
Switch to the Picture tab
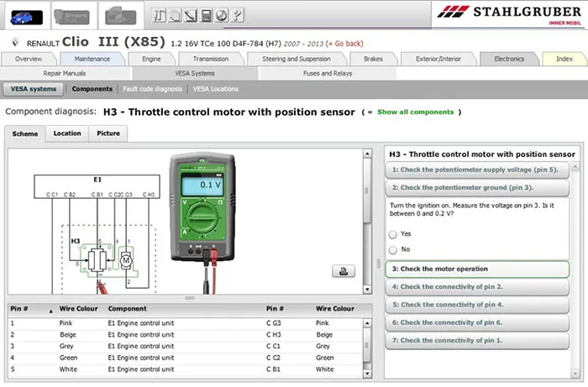point(108,133)
